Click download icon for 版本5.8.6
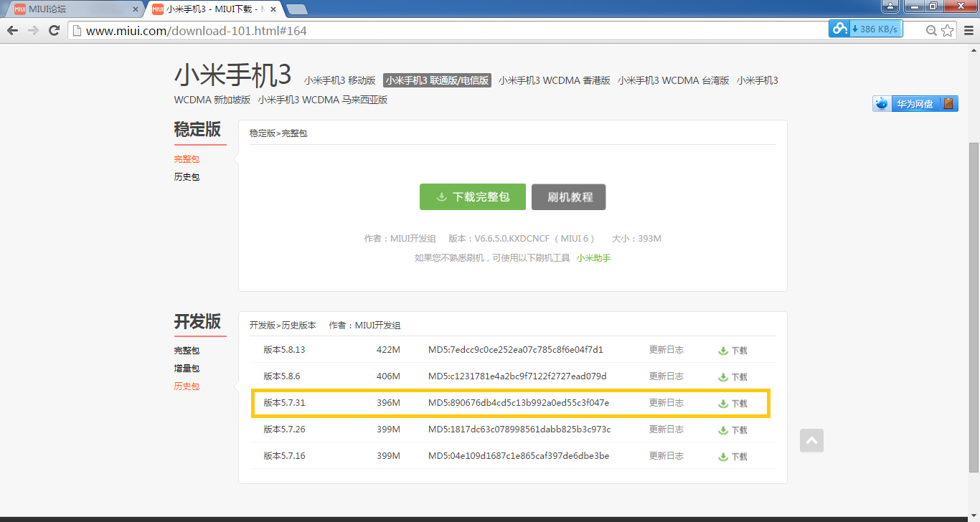Image resolution: width=980 pixels, height=522 pixels. click(732, 376)
